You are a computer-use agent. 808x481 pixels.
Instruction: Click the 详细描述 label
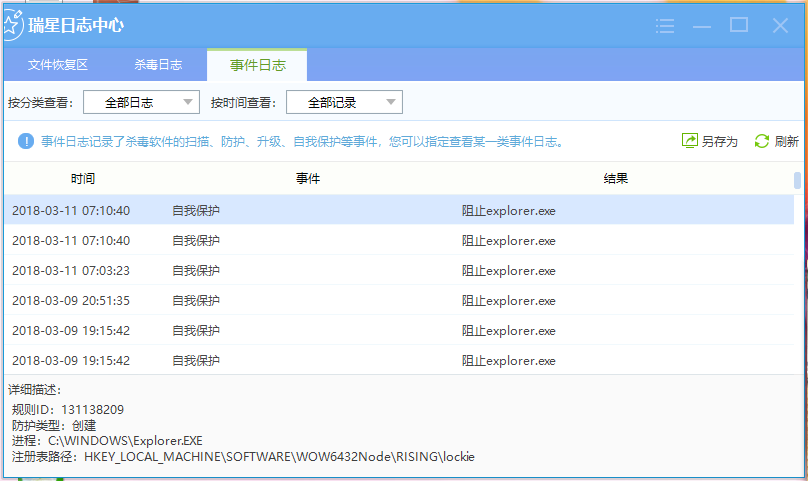35,390
